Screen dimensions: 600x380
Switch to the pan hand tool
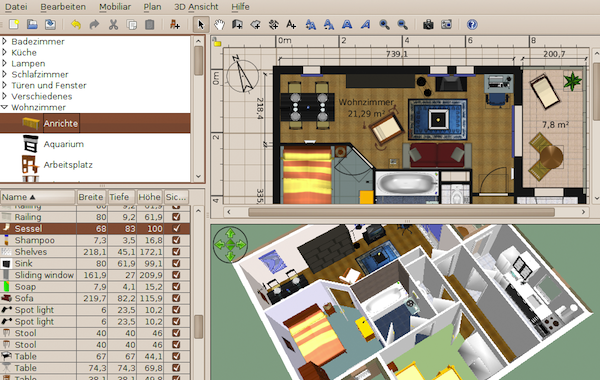point(219,24)
